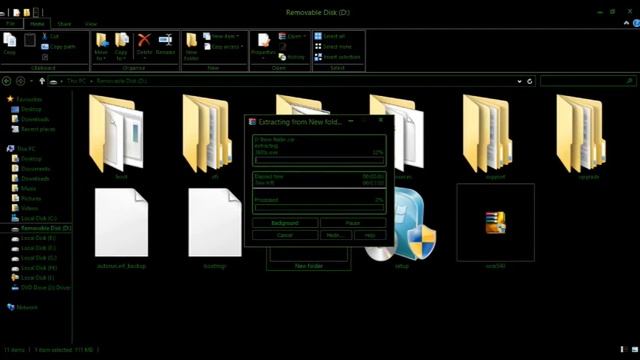Viewport: 640px width, 360px height.
Task: Click the History icon in Open group
Action: click(x=282, y=57)
